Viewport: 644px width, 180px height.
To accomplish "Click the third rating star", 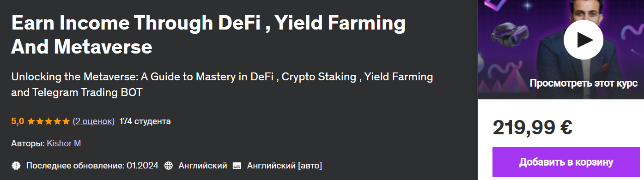I will [x=49, y=121].
